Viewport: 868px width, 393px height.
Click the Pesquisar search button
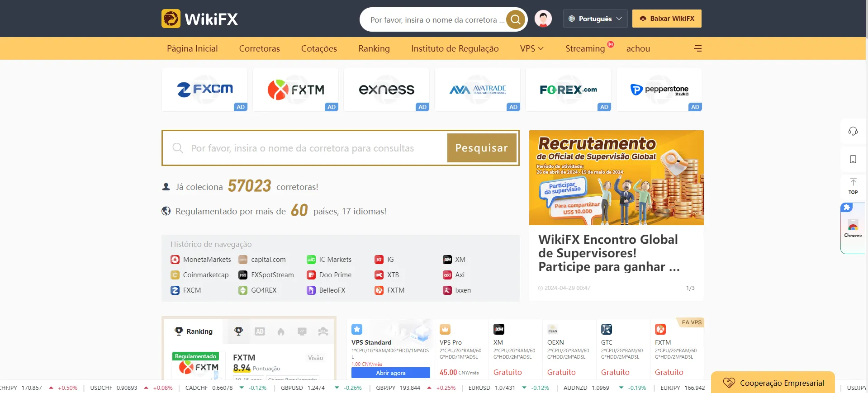[x=482, y=148]
